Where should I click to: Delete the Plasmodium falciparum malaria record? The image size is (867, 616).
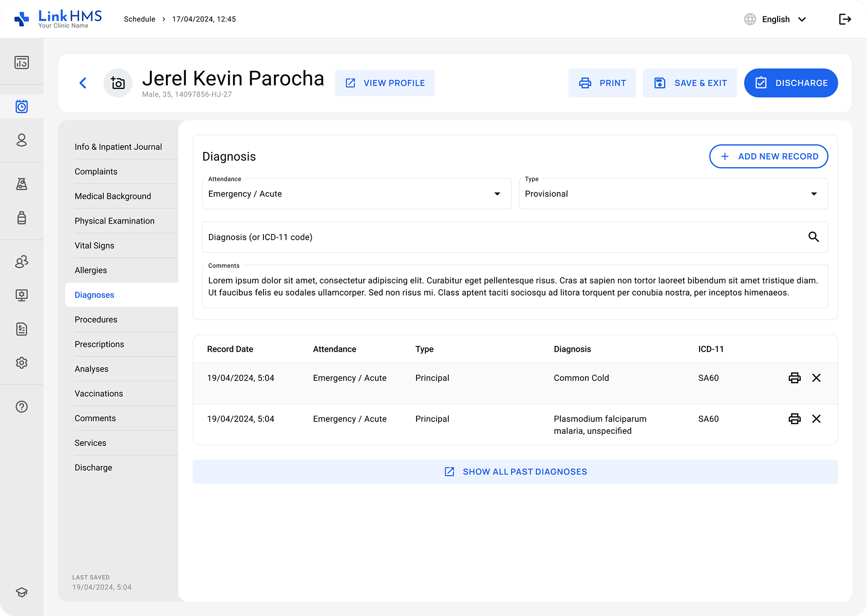(816, 419)
